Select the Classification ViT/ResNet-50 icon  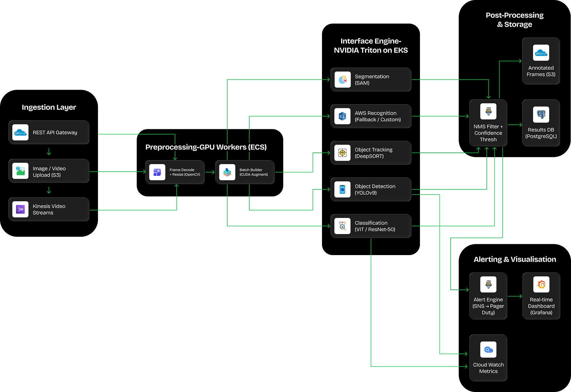coord(343,226)
